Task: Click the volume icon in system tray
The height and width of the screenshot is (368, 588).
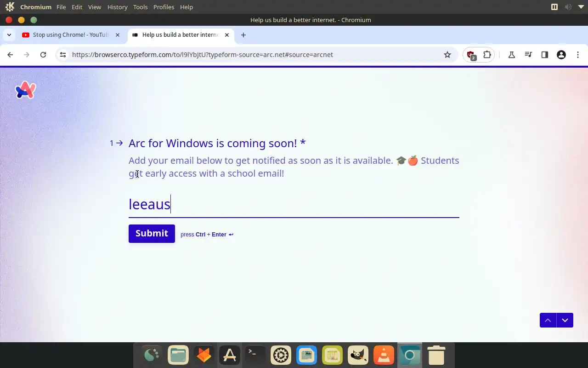Action: click(x=568, y=7)
